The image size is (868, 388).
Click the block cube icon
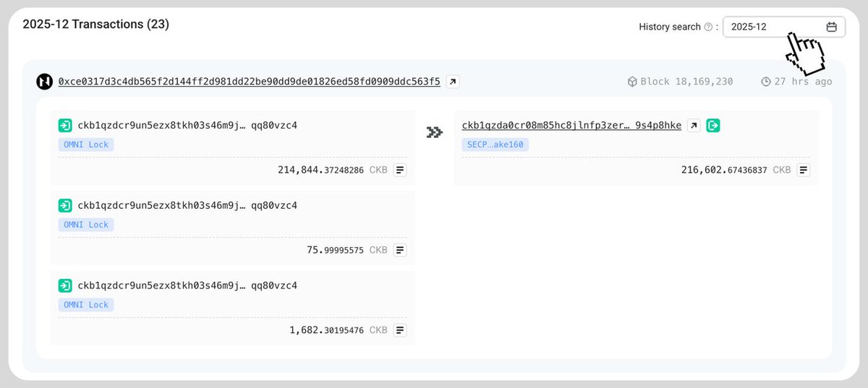coord(632,82)
